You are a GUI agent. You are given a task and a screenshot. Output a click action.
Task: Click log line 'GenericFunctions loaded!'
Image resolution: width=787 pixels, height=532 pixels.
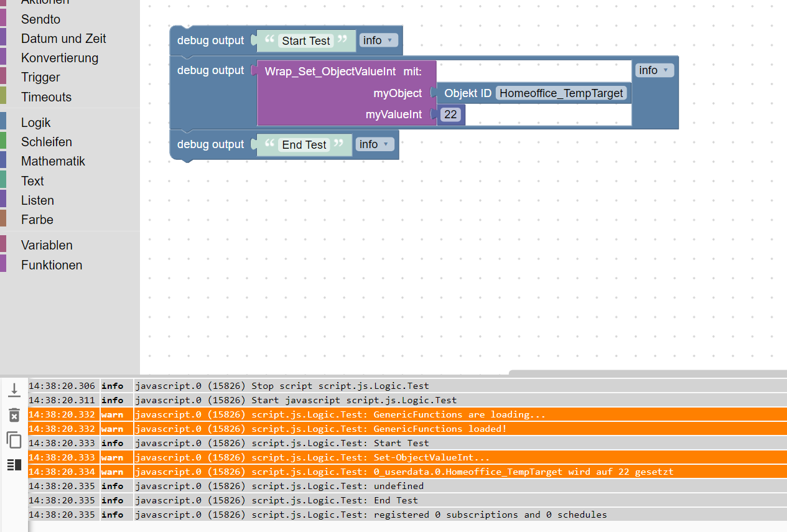tap(407, 429)
